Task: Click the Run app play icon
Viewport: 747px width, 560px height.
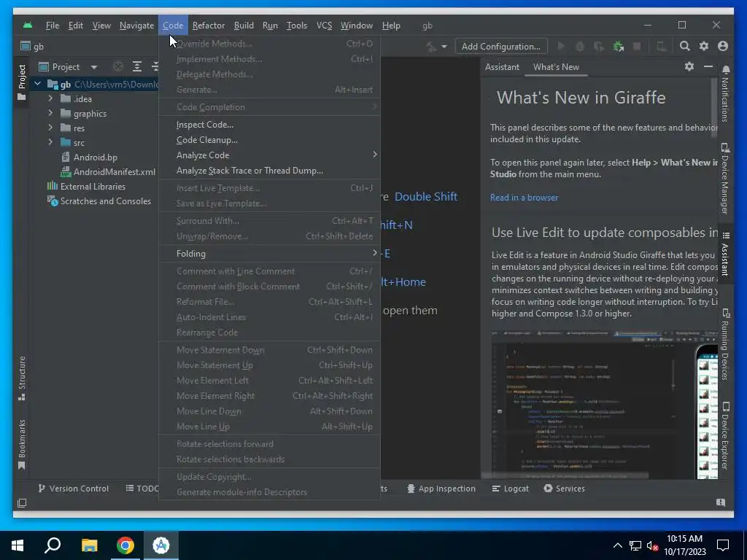Action: [561, 46]
